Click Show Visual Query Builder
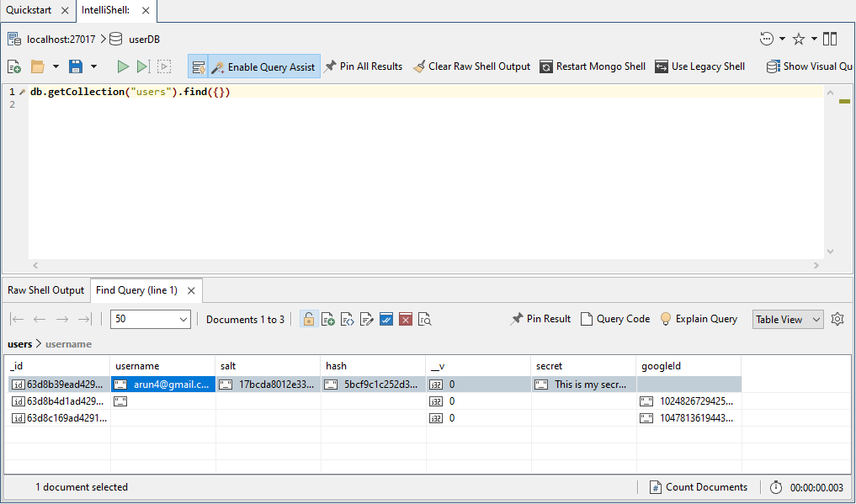Viewport: 856px width, 504px height. [810, 66]
